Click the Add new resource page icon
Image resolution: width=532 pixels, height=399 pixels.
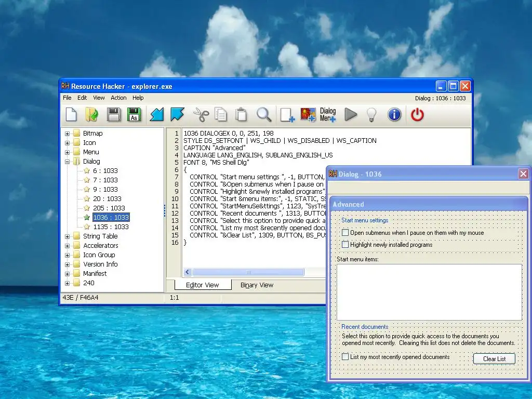tap(287, 115)
